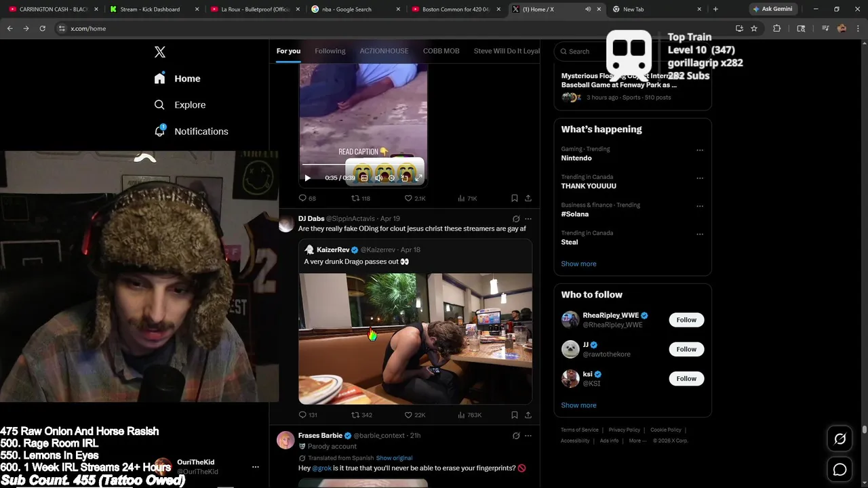
Task: Open Notifications in the sidebar
Action: coord(191,131)
